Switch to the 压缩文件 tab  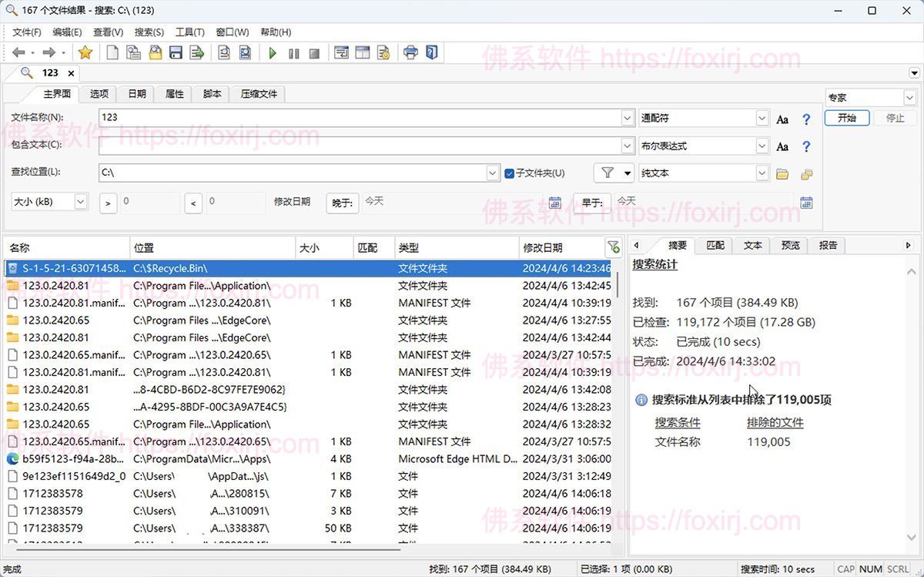click(258, 93)
